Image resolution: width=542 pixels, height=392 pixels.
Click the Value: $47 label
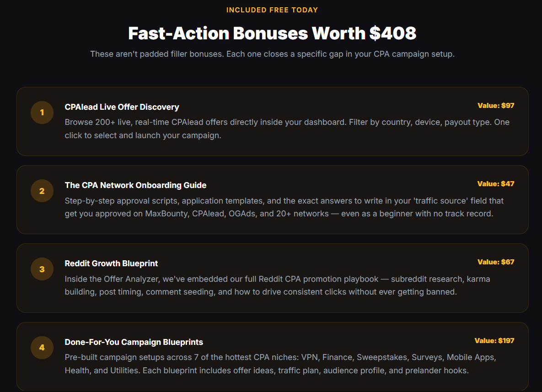496,183
